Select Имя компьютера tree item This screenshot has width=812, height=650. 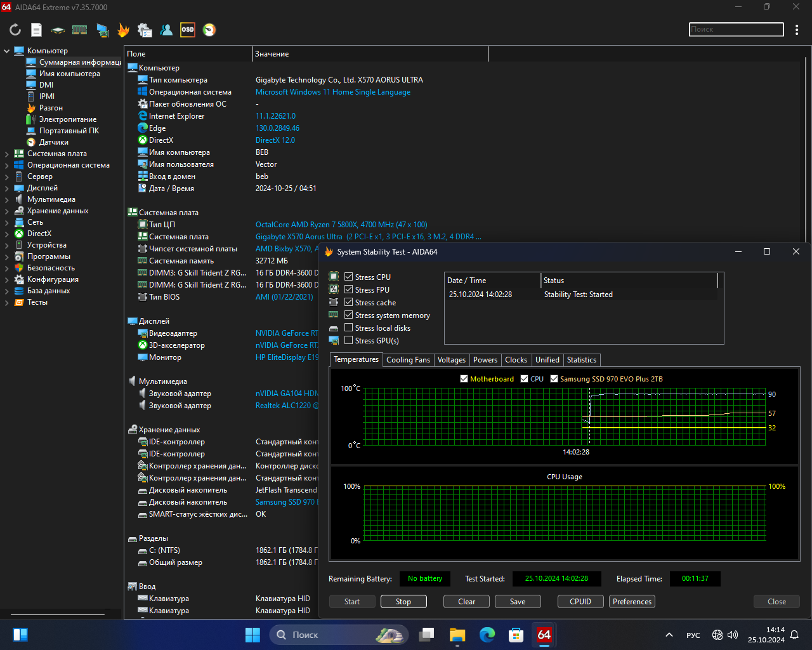(x=70, y=74)
